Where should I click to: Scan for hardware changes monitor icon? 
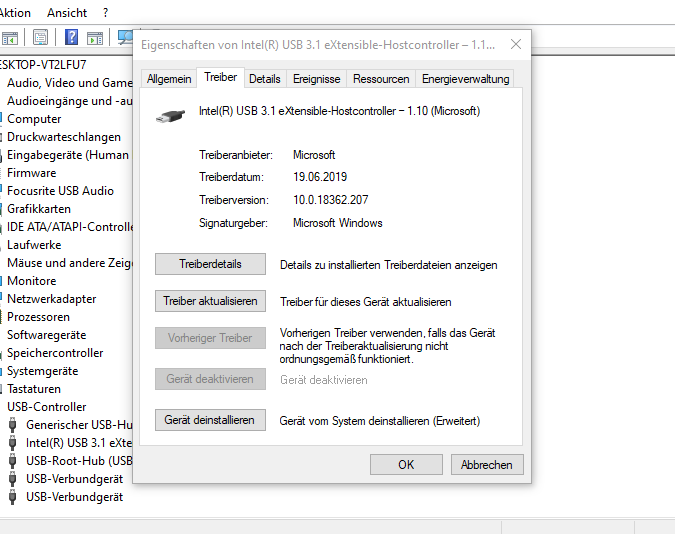(x=125, y=38)
